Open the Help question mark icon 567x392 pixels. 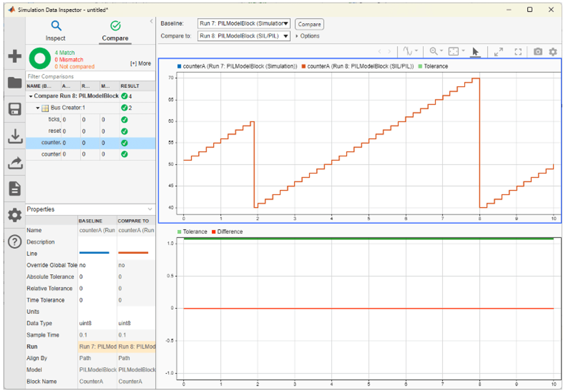click(15, 242)
